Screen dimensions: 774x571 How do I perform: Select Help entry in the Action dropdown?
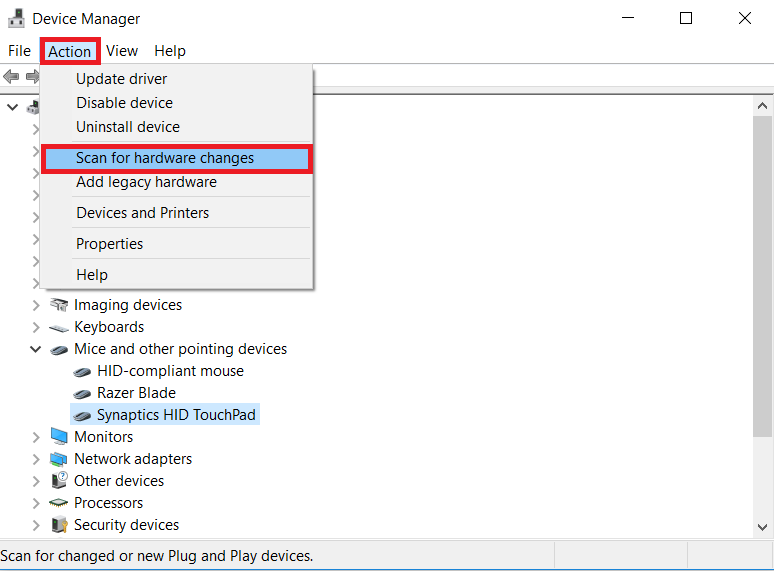[x=176, y=275]
